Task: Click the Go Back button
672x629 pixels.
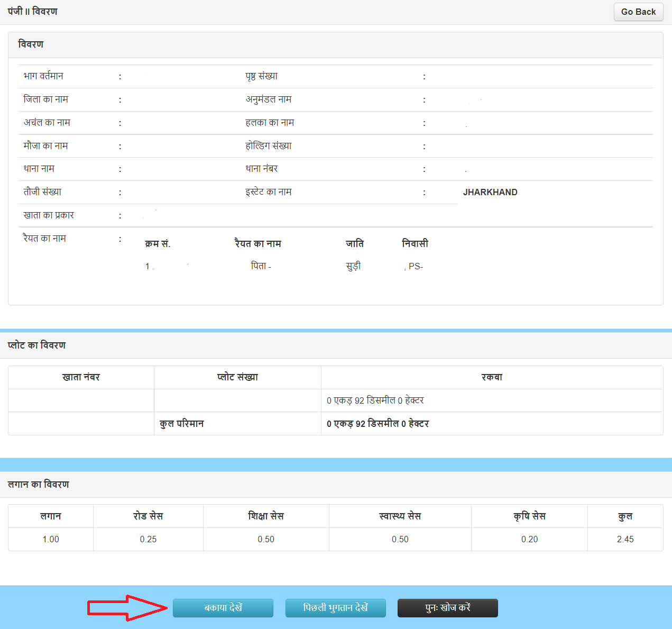Action: [638, 12]
